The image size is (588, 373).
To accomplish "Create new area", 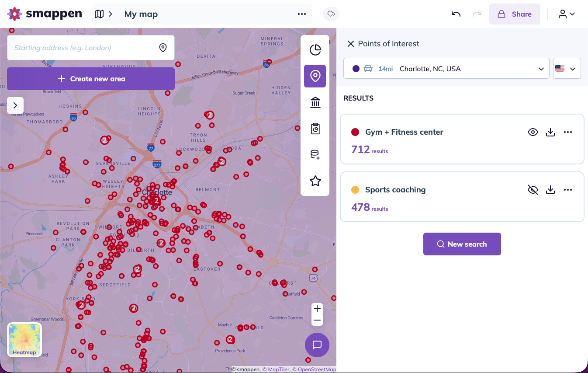I will pos(91,79).
